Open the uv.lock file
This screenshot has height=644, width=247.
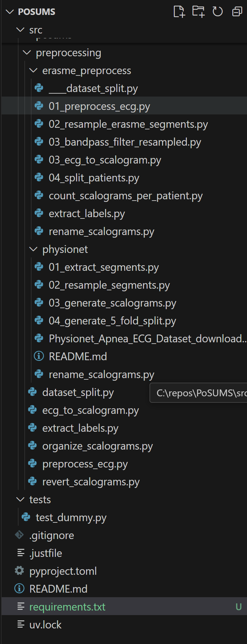pyautogui.click(x=45, y=625)
